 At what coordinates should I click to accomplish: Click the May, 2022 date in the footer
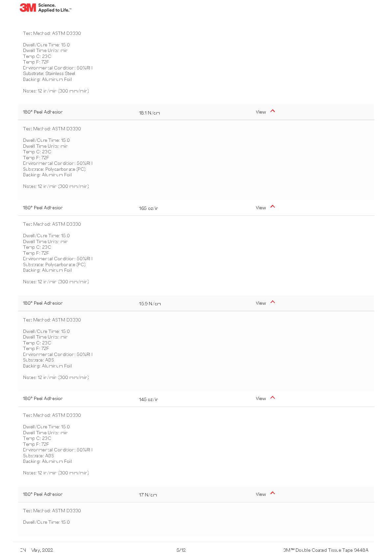click(x=42, y=550)
